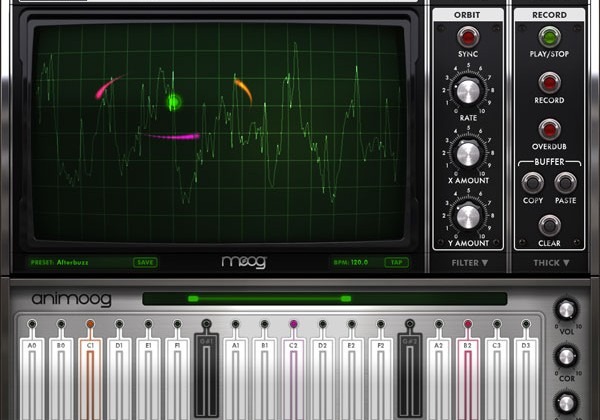The height and width of the screenshot is (420, 600).
Task: Click the pin above the C3 key
Action: tap(497, 324)
